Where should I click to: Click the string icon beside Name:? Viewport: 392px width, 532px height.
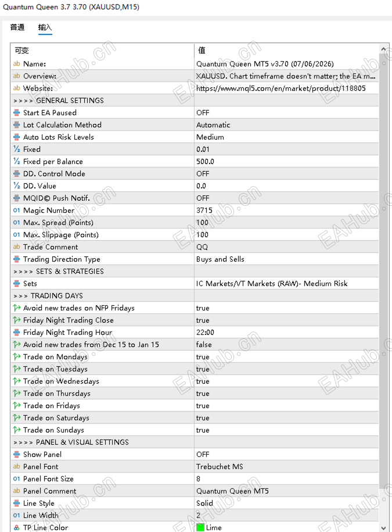coord(16,64)
